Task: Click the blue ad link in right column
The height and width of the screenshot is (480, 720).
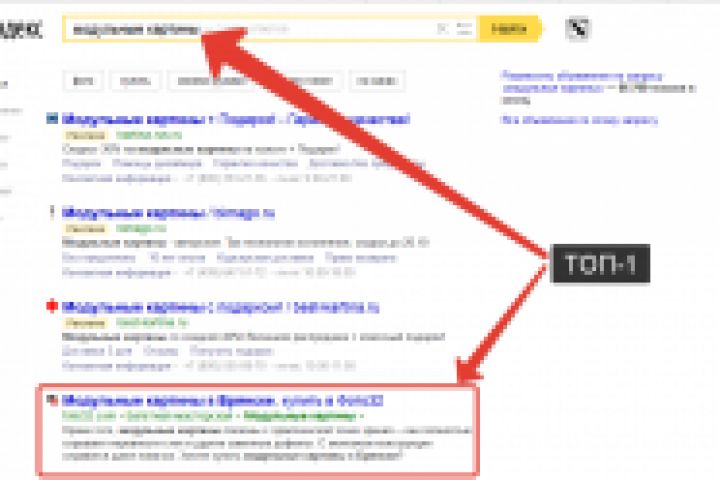Action: coord(582,82)
